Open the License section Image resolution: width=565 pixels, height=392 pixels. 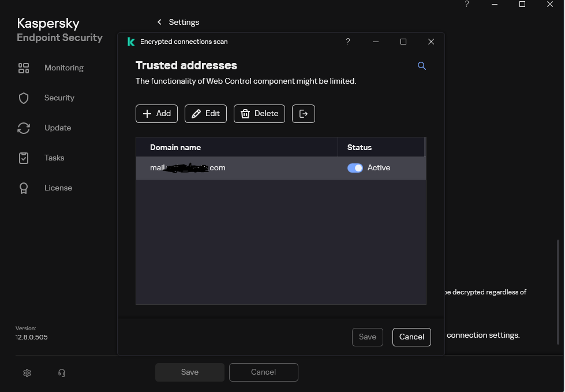[x=58, y=188]
